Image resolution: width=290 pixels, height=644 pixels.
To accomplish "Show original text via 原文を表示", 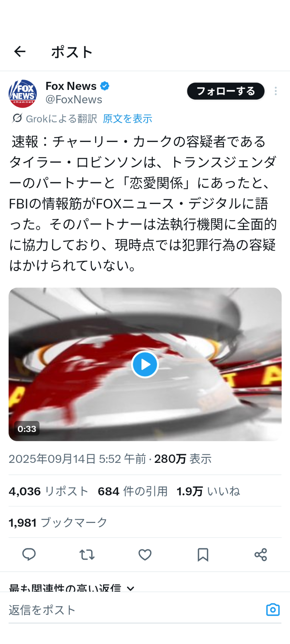I will click(x=128, y=118).
